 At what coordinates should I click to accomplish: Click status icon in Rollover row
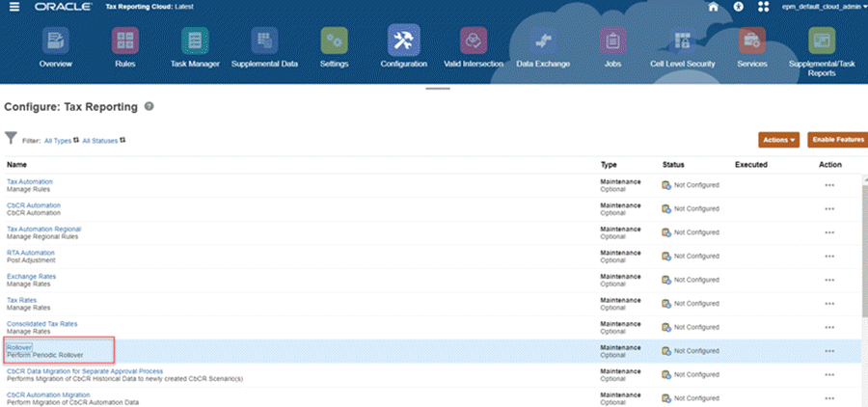[x=666, y=351]
